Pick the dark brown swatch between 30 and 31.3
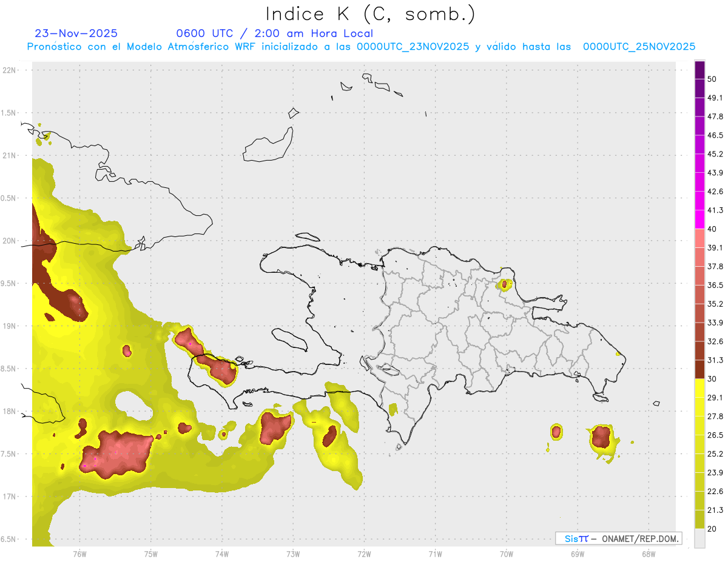The height and width of the screenshot is (562, 728). tap(699, 369)
